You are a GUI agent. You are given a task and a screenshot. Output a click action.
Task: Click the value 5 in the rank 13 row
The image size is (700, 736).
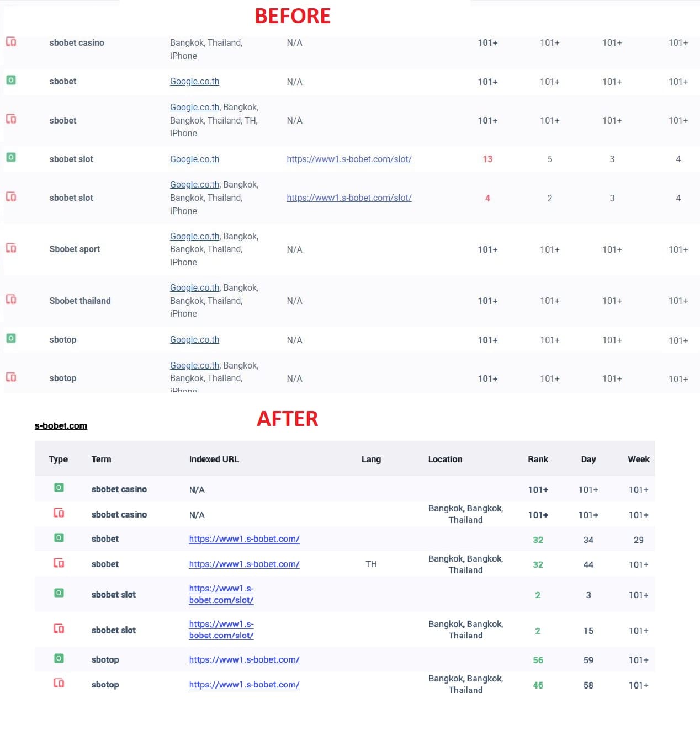(x=550, y=159)
